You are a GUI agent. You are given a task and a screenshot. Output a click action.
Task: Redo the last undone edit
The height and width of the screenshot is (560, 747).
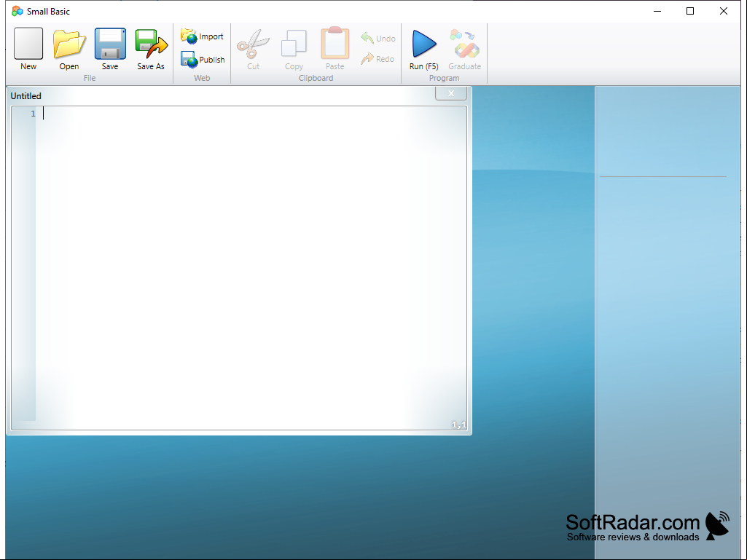(378, 59)
